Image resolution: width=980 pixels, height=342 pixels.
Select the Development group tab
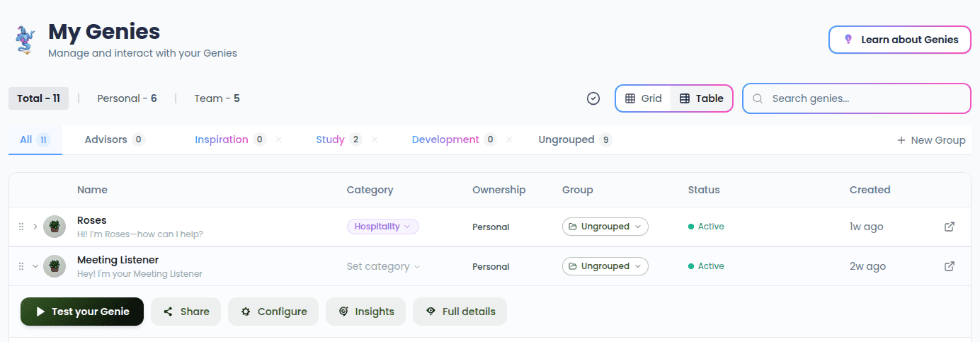pos(454,139)
